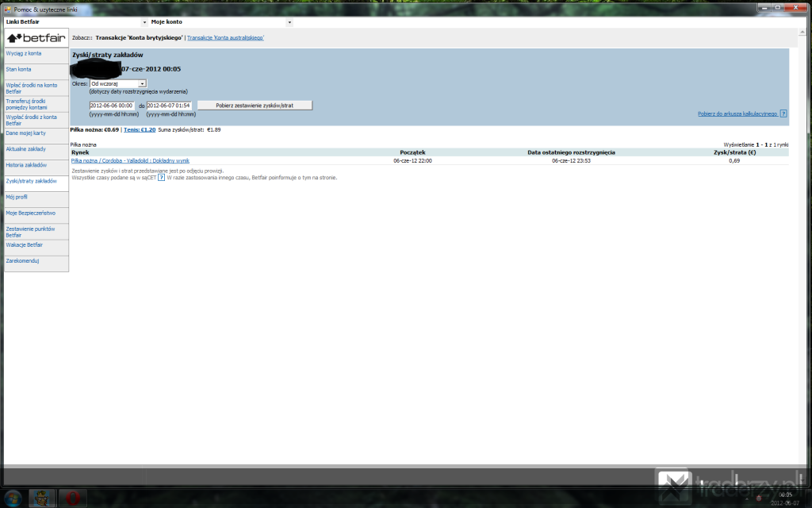The width and height of the screenshot is (812, 508).
Task: Click Data ostatniego rozstrzygnięcia column header
Action: 571,152
